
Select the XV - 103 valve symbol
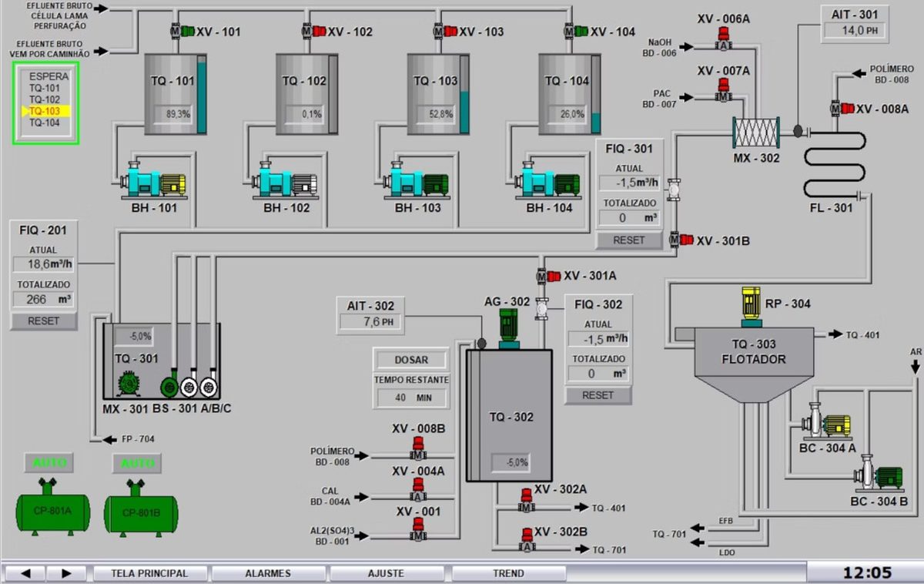click(x=444, y=32)
